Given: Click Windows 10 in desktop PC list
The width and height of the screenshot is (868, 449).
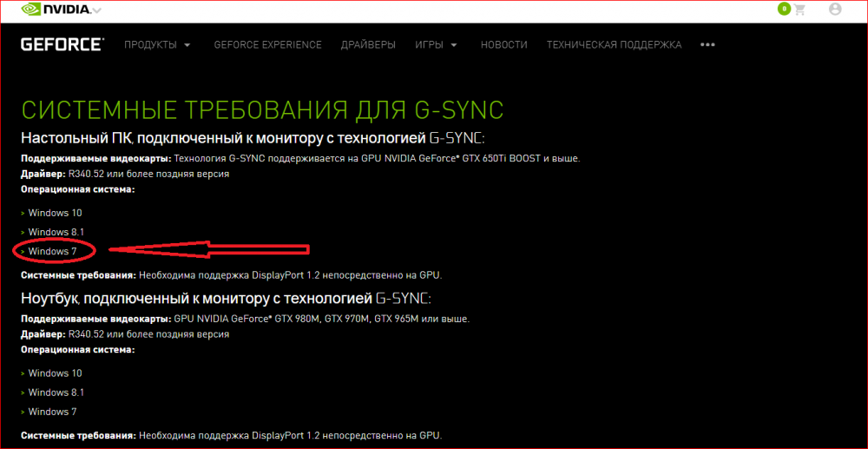Looking at the screenshot, I should [x=55, y=213].
